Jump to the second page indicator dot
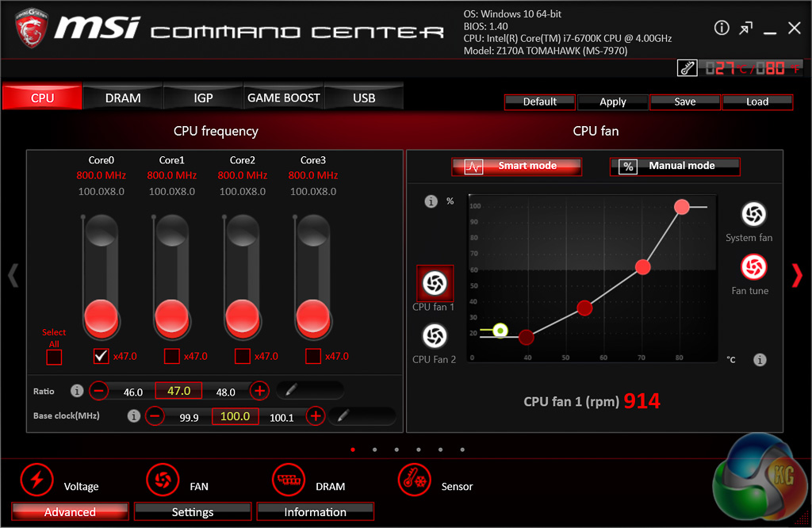 (374, 450)
